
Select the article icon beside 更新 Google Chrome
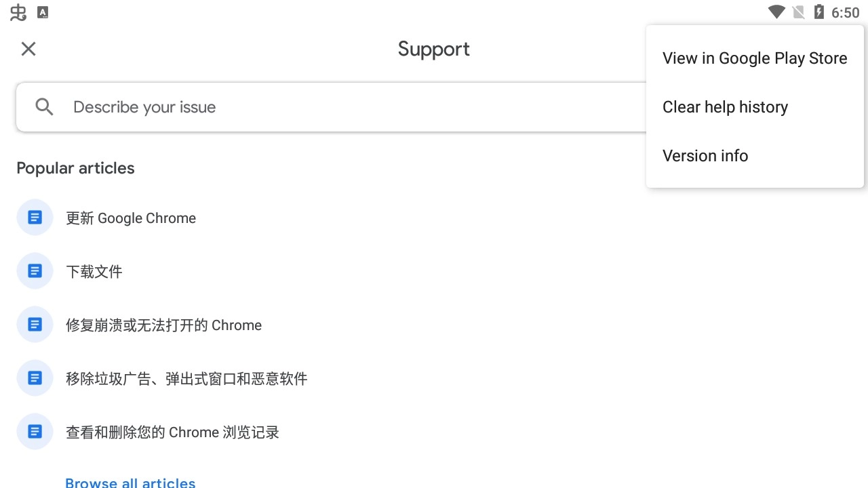[x=35, y=217]
